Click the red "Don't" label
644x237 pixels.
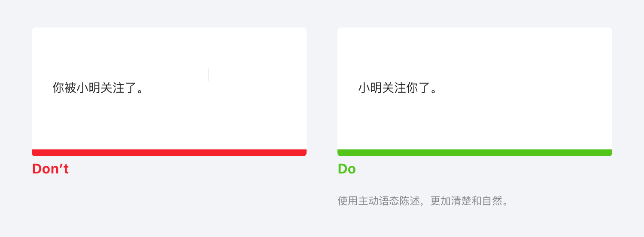tap(50, 169)
